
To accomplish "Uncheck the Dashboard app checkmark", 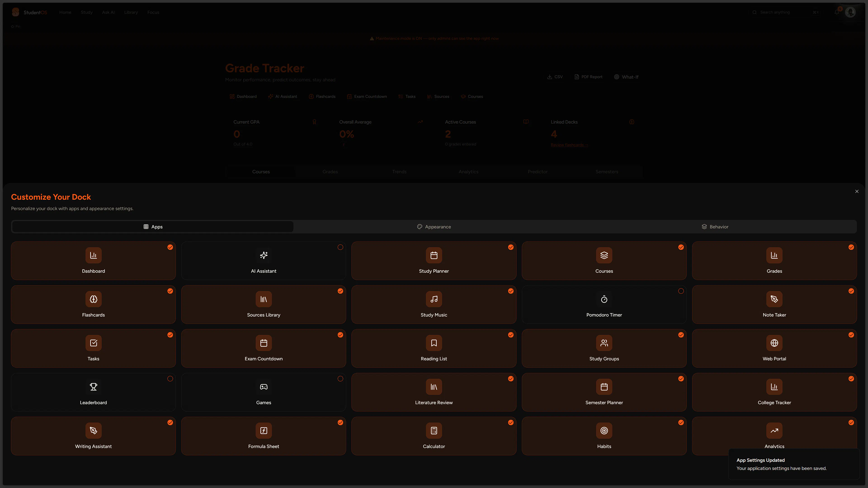I will tap(170, 247).
